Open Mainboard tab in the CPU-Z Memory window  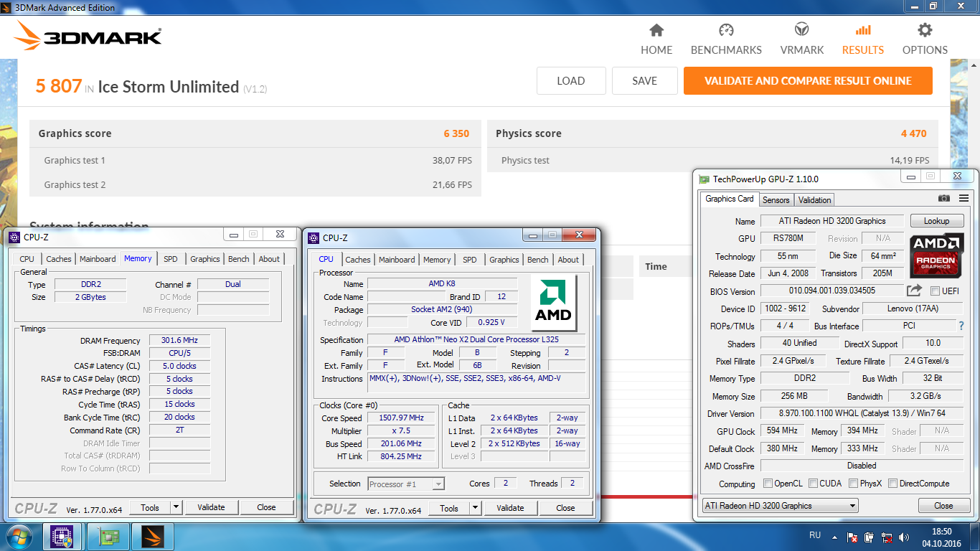click(98, 259)
